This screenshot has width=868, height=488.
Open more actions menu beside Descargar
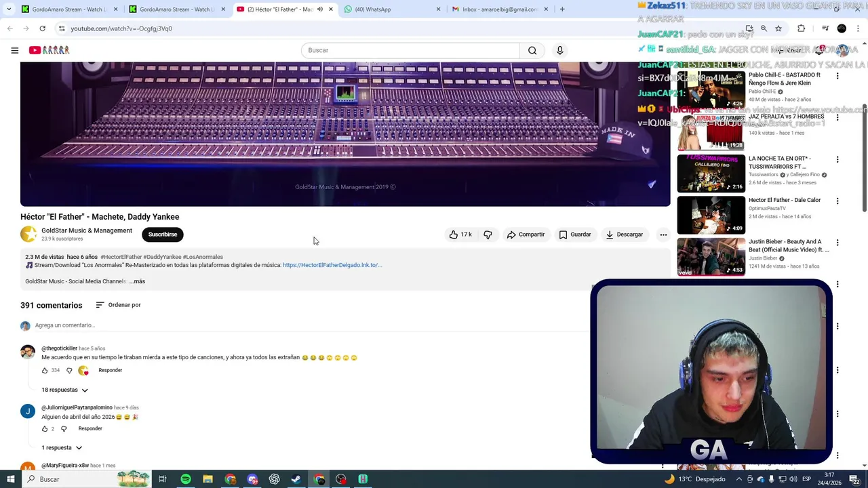[x=663, y=235]
